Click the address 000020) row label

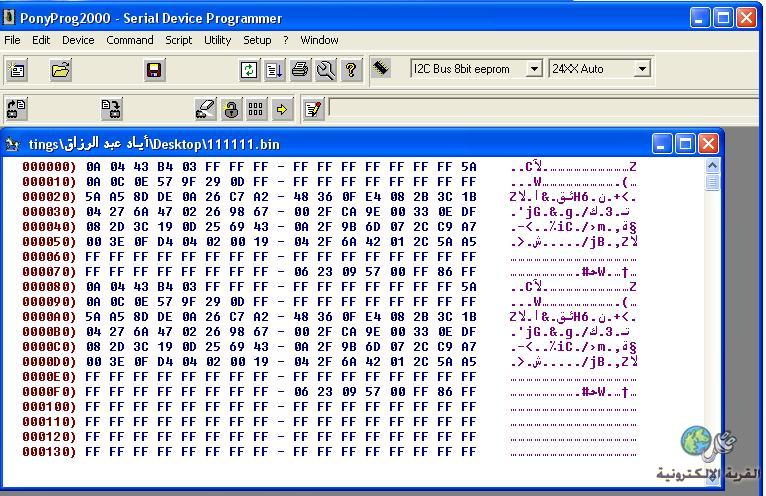(x=49, y=196)
